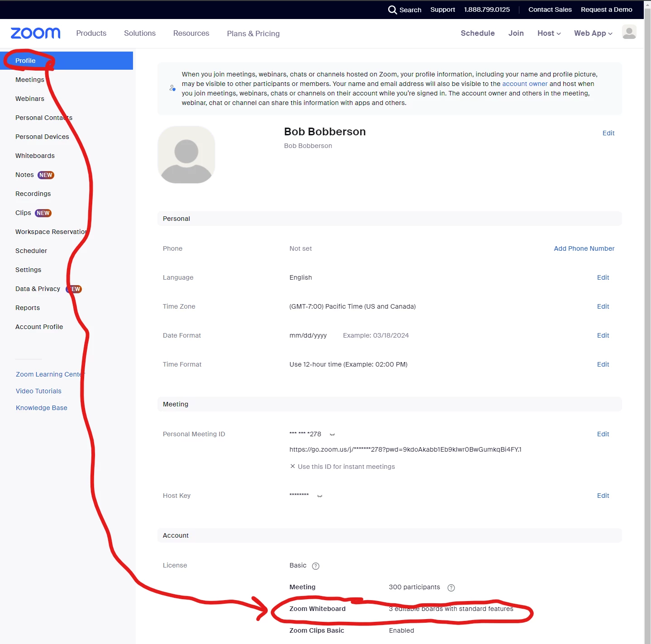Click the account owner link

(525, 84)
